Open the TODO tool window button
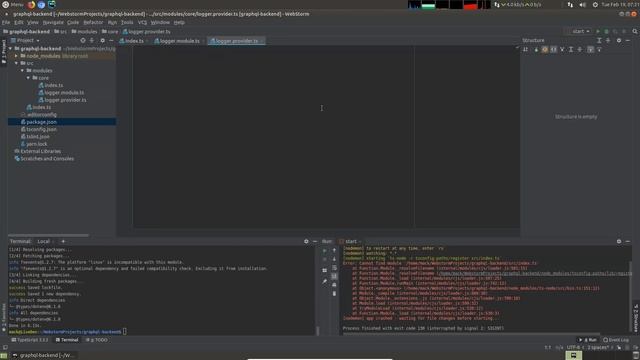Viewport: 640px width, 360px height. [x=97, y=340]
